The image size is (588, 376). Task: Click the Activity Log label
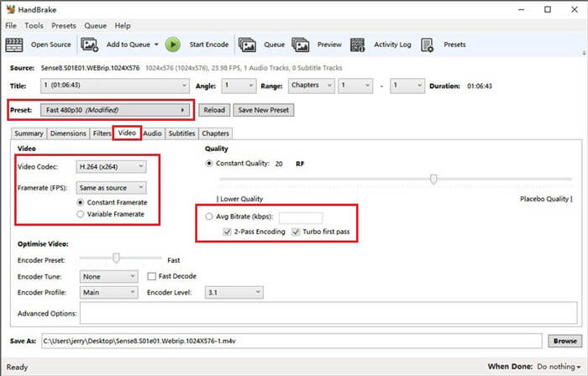tap(392, 44)
